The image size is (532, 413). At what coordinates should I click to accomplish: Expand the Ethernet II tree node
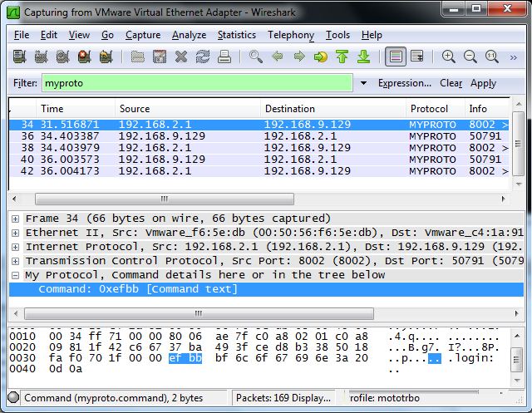click(15, 233)
